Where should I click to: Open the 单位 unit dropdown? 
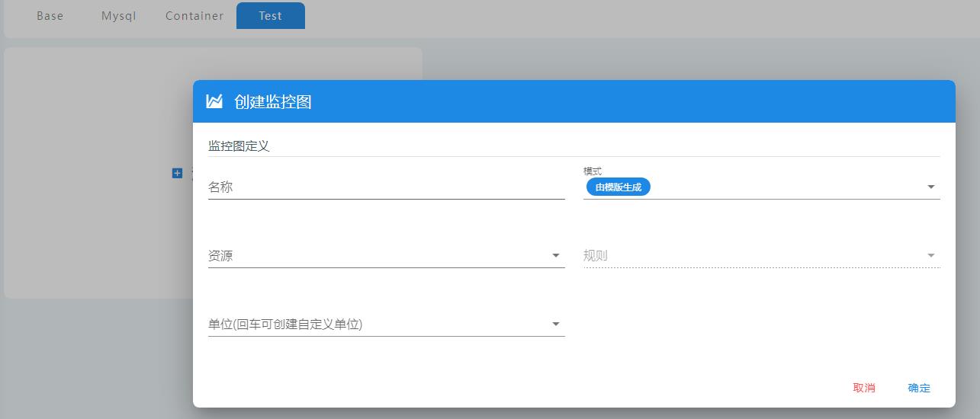pos(386,325)
